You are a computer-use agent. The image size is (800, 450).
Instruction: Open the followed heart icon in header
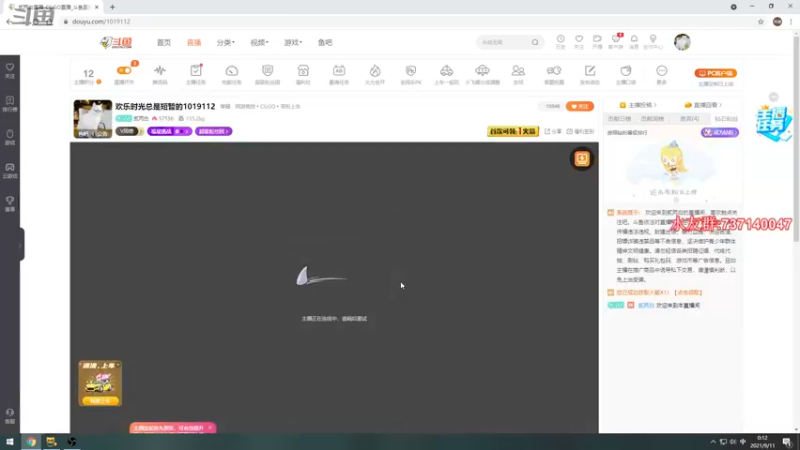[x=579, y=42]
